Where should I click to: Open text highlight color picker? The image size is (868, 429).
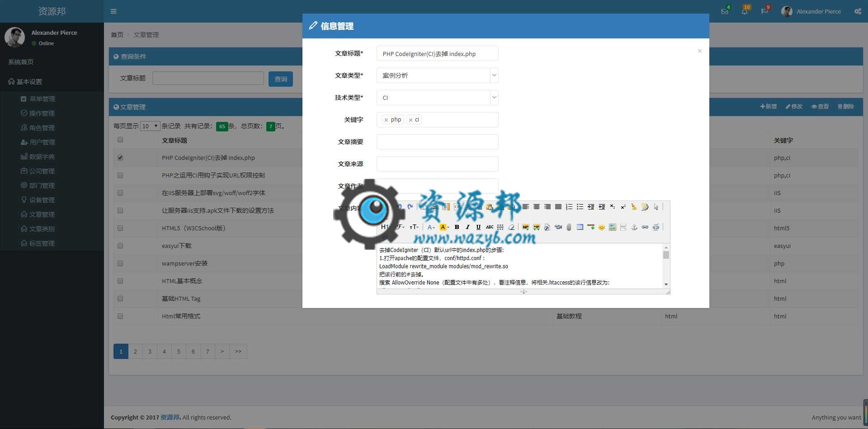tap(444, 227)
